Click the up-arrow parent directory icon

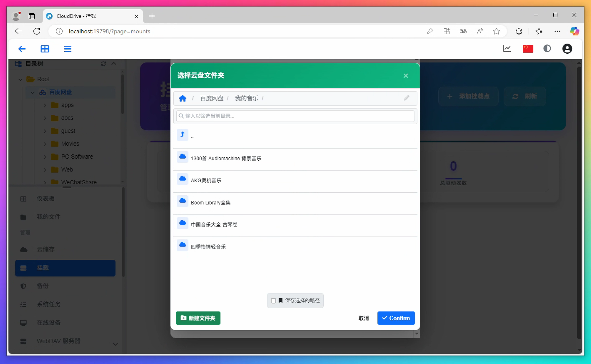pyautogui.click(x=182, y=135)
